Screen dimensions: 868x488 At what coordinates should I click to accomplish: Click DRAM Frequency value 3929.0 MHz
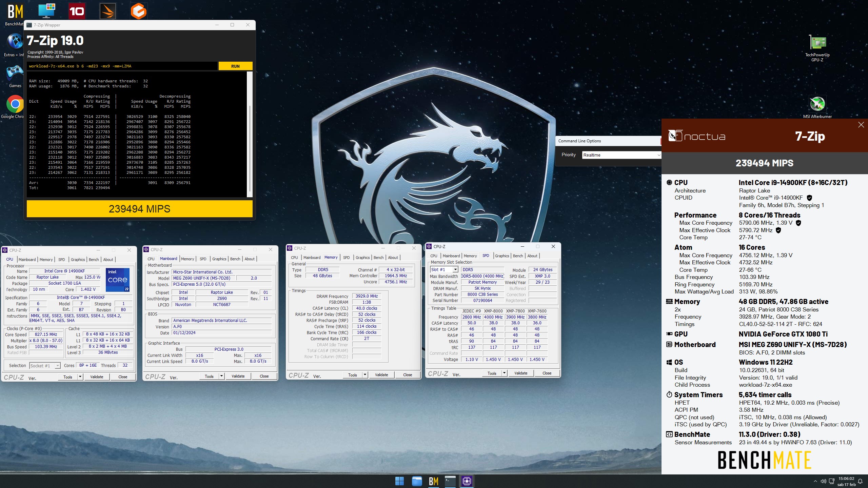click(367, 296)
